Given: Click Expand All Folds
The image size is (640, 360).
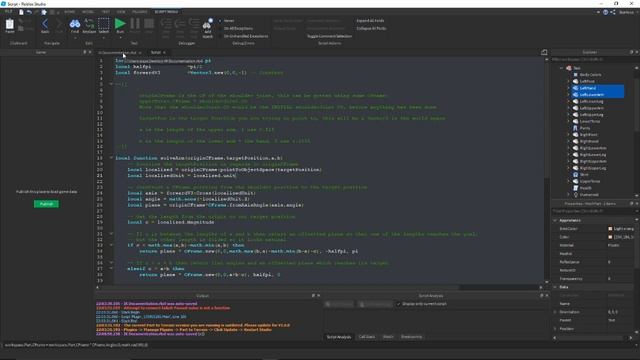Looking at the screenshot, I should point(370,21).
